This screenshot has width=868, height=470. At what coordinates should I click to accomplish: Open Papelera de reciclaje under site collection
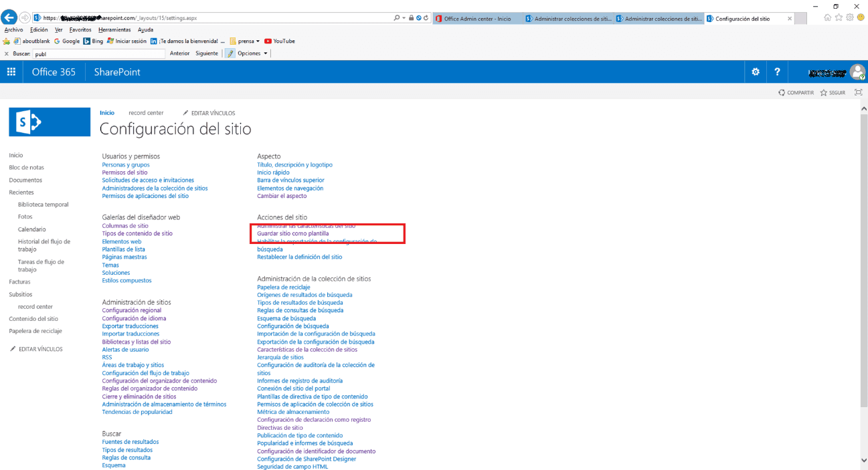(284, 287)
